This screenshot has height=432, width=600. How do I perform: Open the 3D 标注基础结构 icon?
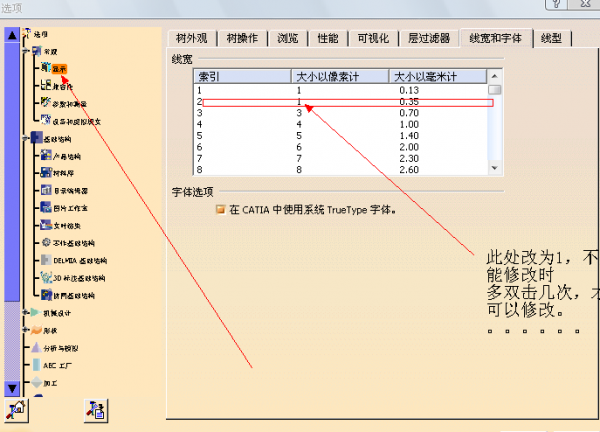tap(46, 277)
